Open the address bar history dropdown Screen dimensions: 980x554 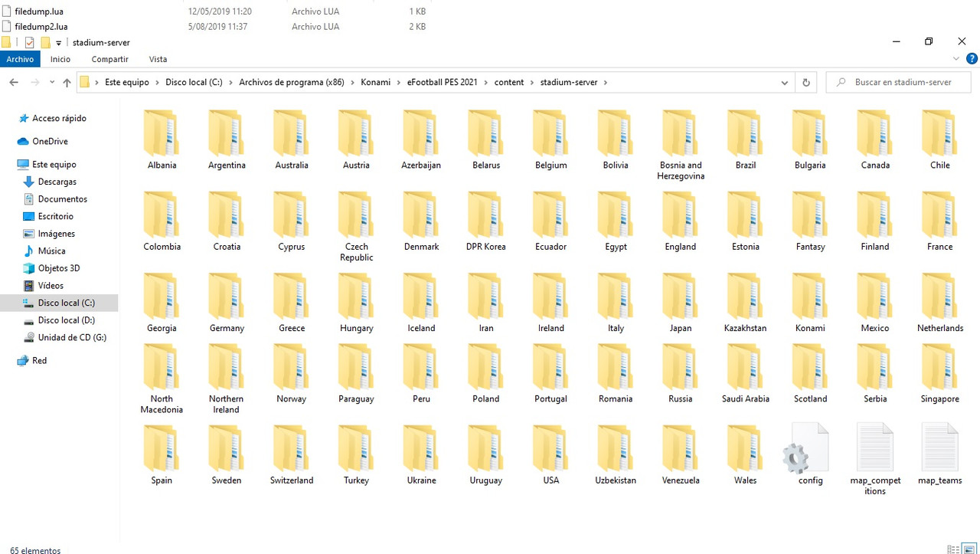pos(785,83)
